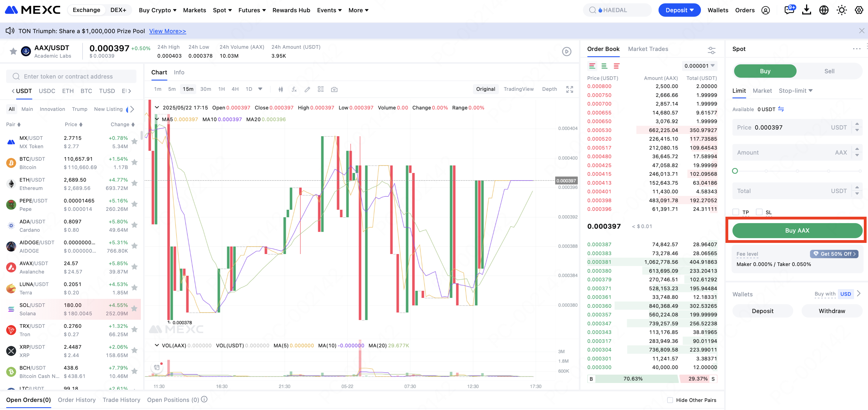
Task: Switch to the Market Trades tab
Action: tap(648, 49)
